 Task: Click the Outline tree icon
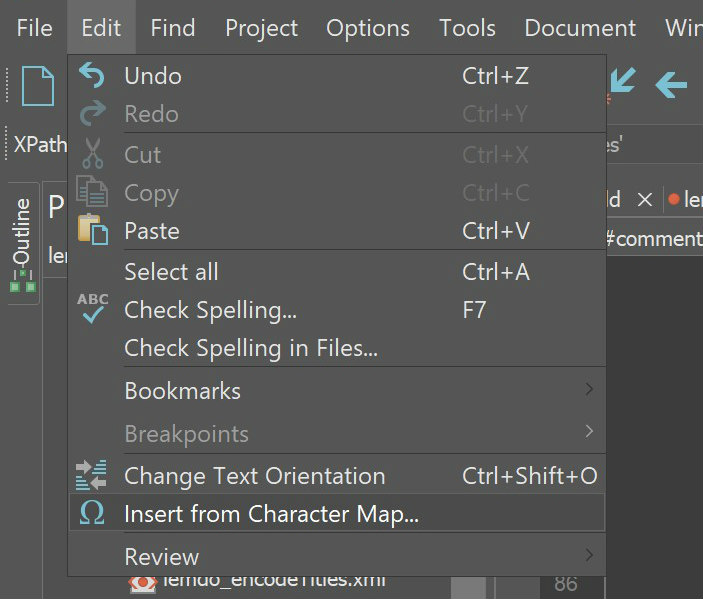pos(23,282)
